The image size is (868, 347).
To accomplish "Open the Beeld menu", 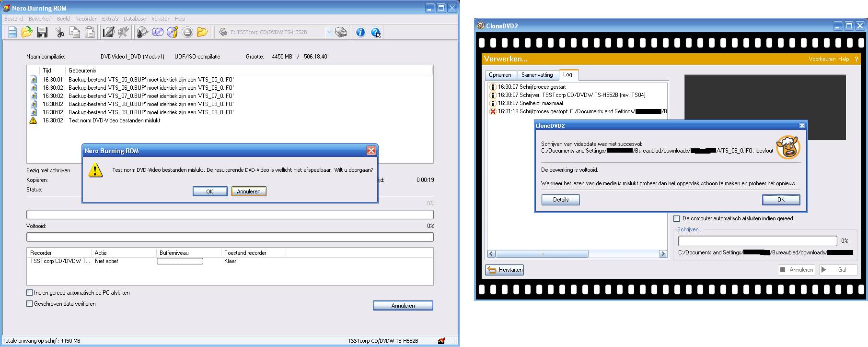I will click(x=63, y=19).
